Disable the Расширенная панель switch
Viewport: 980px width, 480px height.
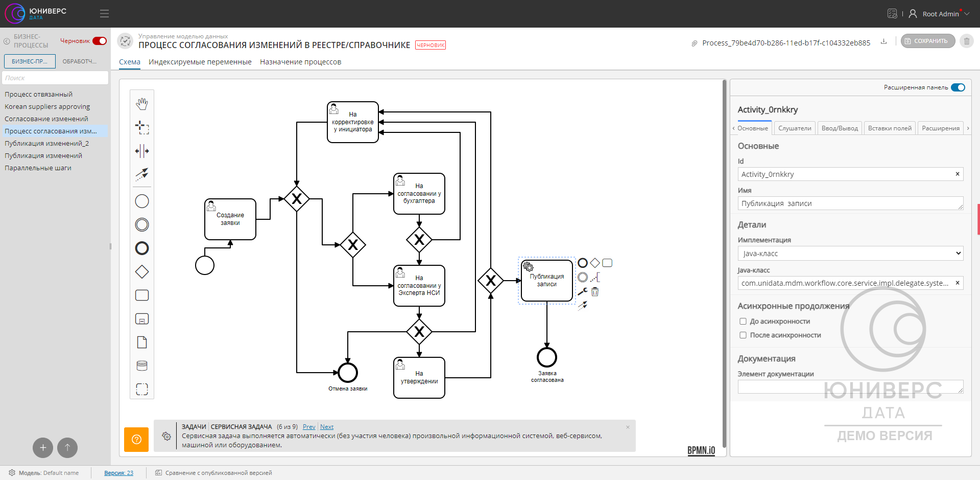tap(958, 87)
